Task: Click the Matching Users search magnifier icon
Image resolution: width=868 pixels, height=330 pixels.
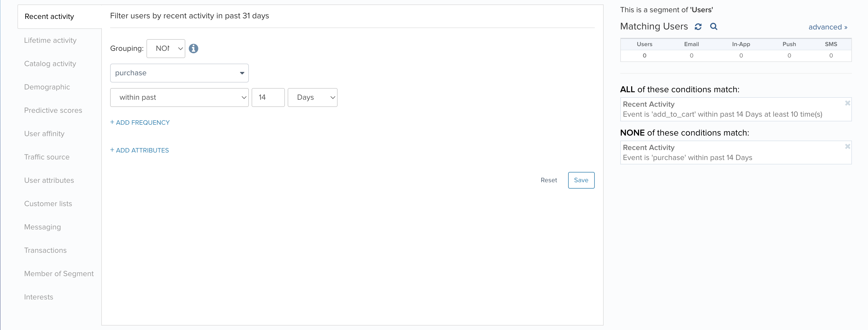Action: coord(713,26)
